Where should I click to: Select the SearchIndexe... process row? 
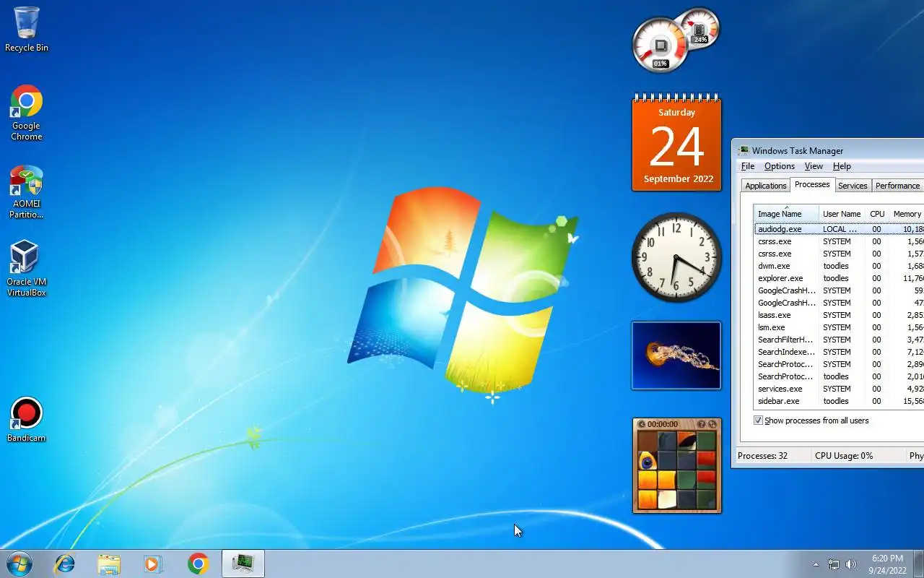click(839, 352)
